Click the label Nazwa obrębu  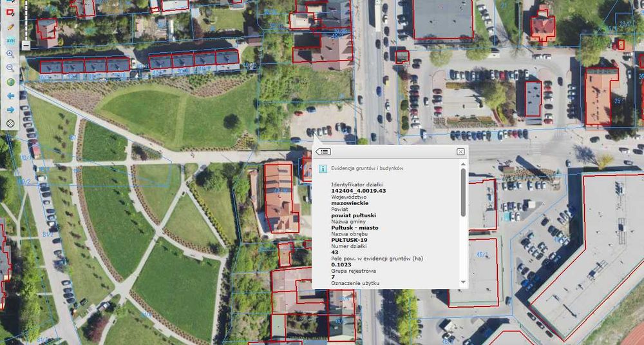coord(348,234)
